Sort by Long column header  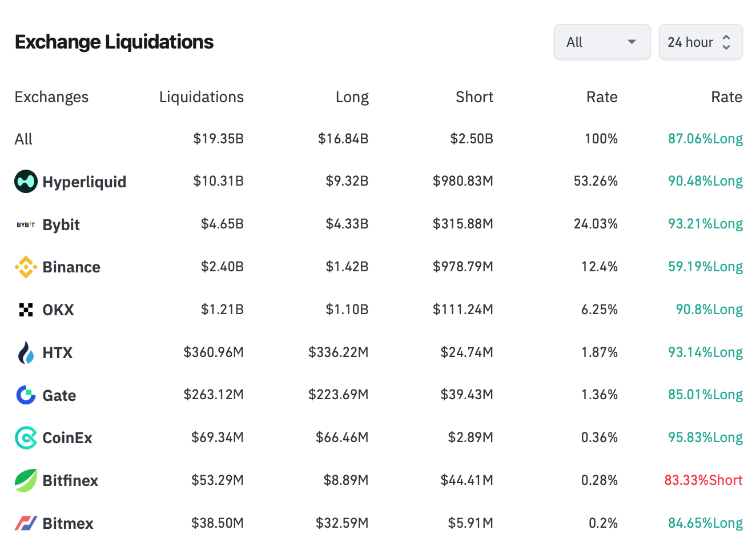tap(352, 97)
